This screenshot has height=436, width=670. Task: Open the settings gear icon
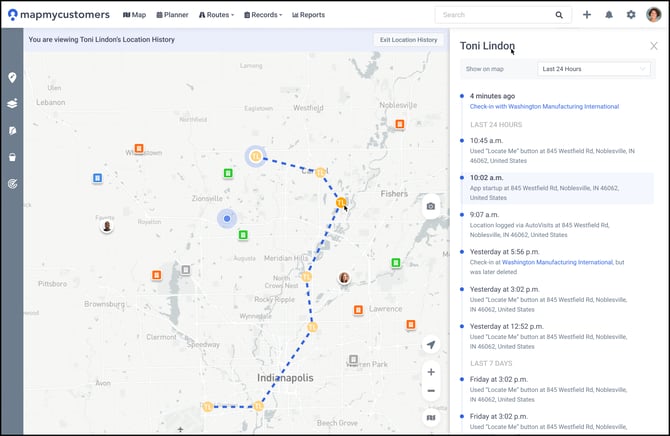631,15
